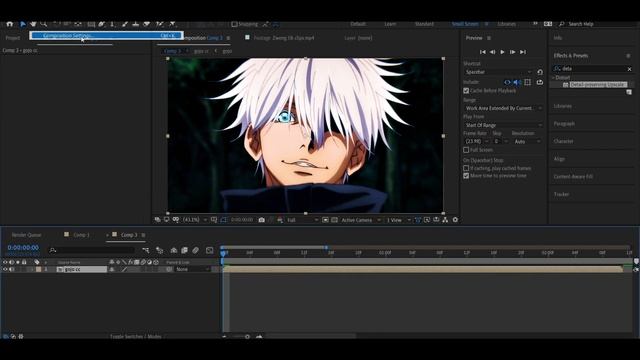Expand the Paragraph panel
Image resolution: width=640 pixels, height=360 pixels.
pyautogui.click(x=564, y=124)
